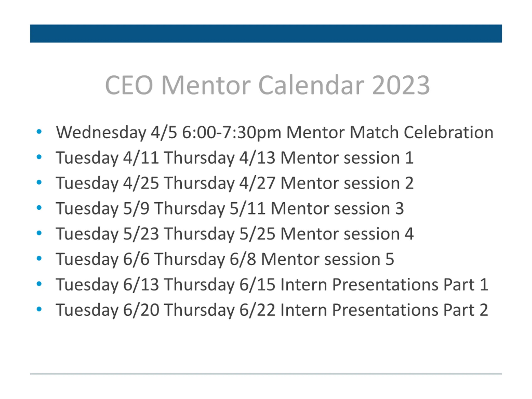Click the 6:00-7:30pm time text

pos(232,133)
